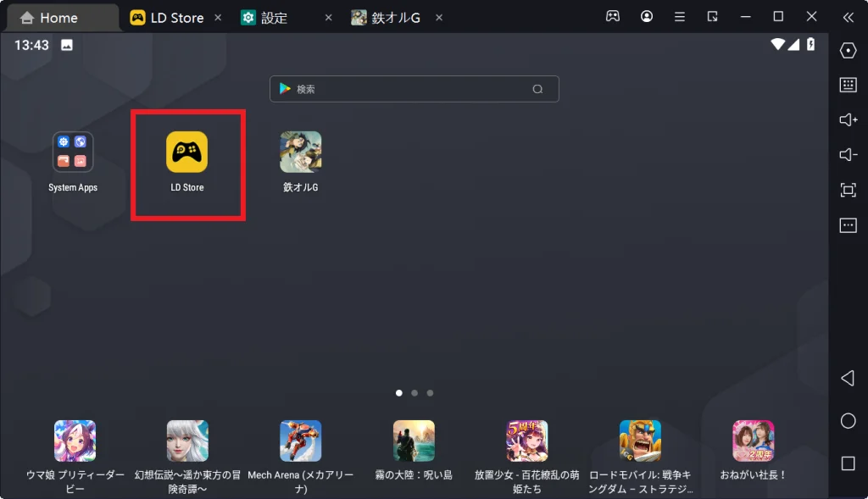Image resolution: width=868 pixels, height=499 pixels.
Task: Open the hamburger menu in title bar
Action: (x=680, y=17)
